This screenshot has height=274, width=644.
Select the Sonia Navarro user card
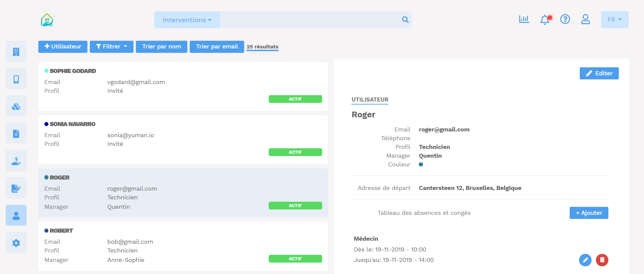[183, 140]
